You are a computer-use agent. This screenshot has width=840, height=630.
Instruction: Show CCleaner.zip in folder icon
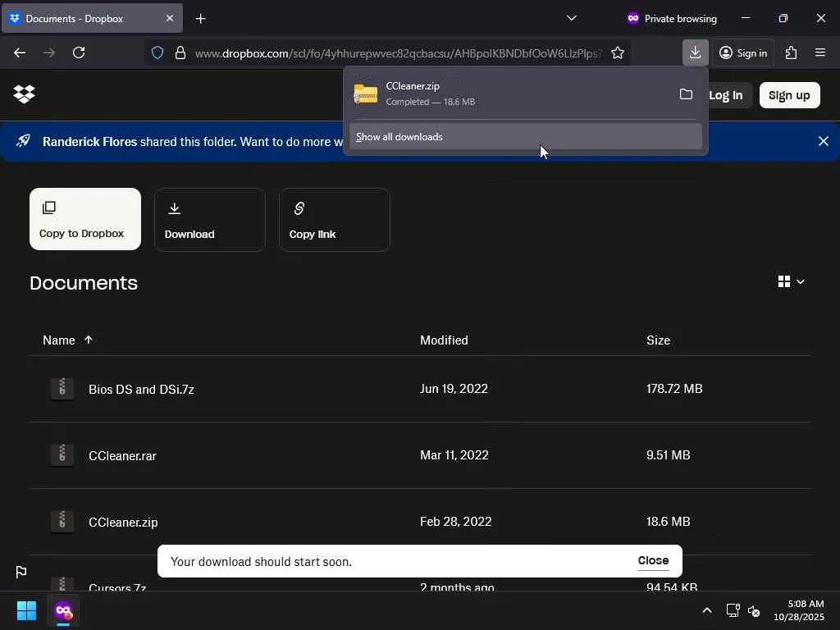tap(686, 94)
